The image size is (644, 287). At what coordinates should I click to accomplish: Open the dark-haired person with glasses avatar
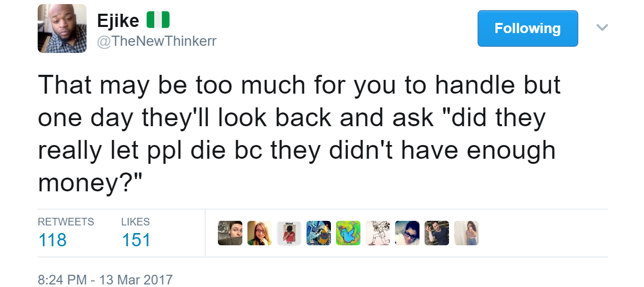tap(407, 233)
